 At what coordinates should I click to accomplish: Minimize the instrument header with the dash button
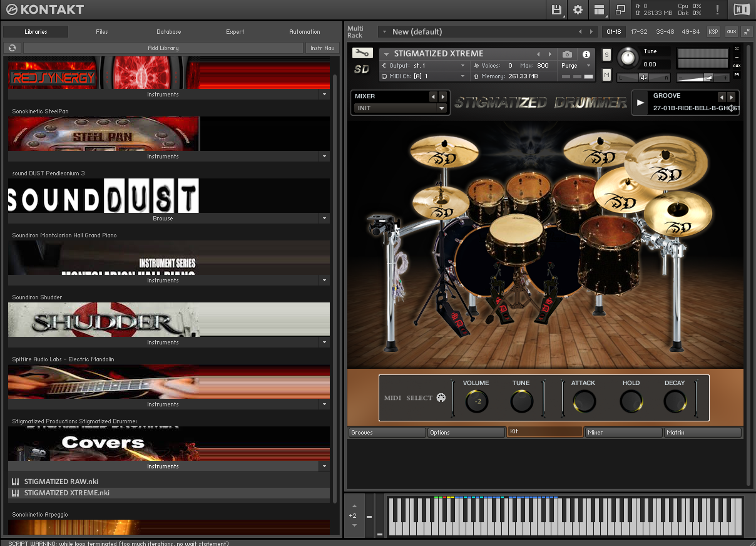pyautogui.click(x=737, y=57)
